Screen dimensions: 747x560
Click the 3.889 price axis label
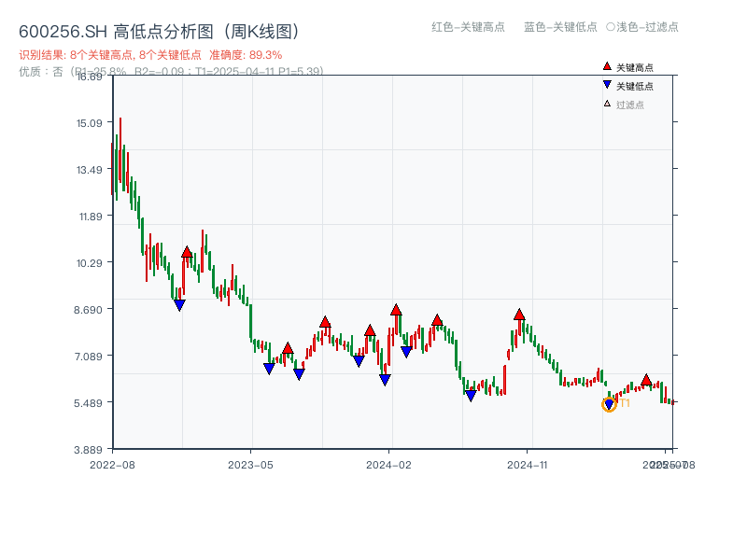click(88, 450)
